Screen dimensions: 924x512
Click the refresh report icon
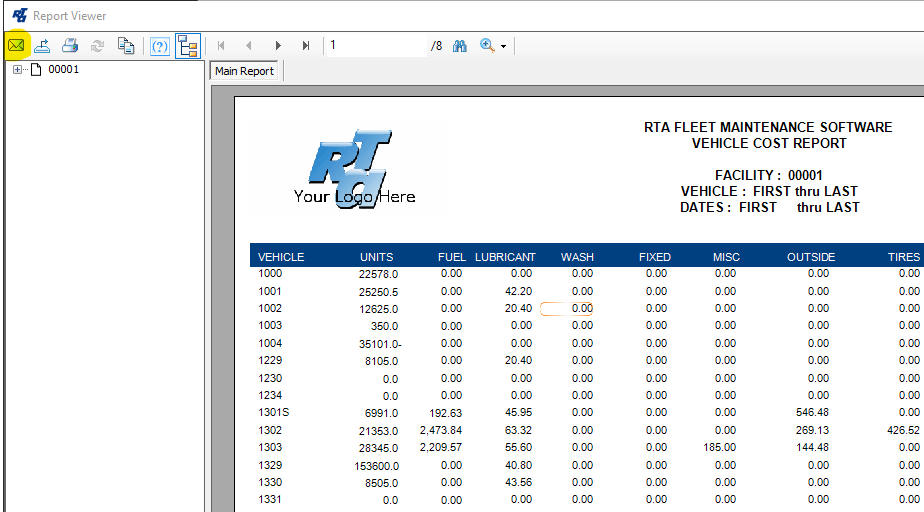coord(97,46)
